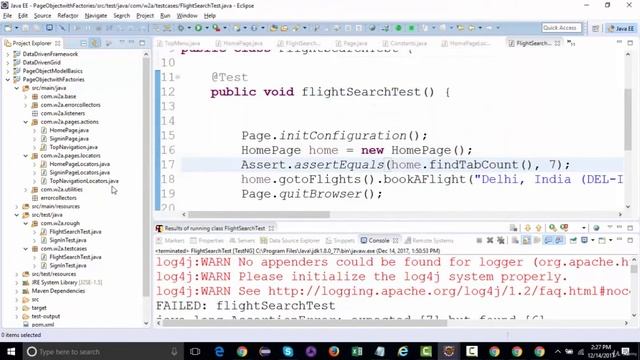Close the FlightSearch editor tab
Viewport: 640px width, 360px height.
tap(557, 43)
